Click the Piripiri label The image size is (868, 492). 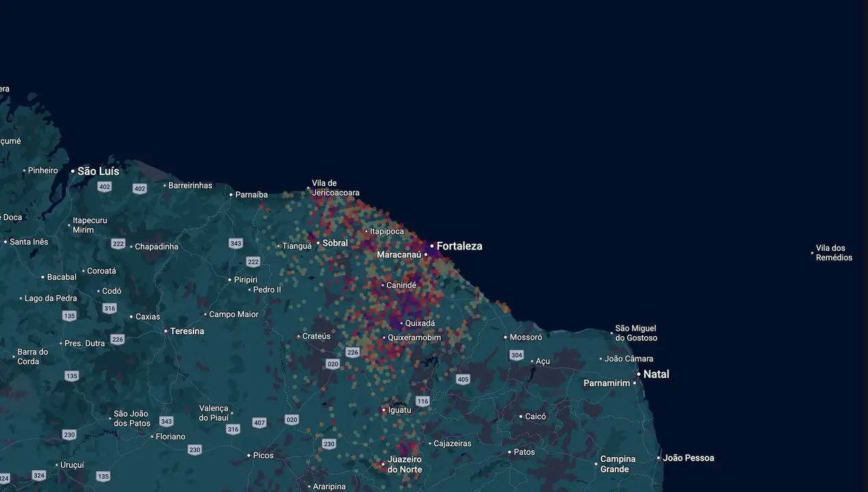(245, 279)
